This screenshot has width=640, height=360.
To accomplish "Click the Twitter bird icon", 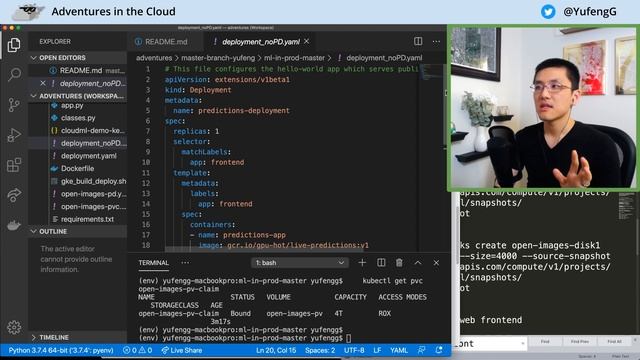I will tap(548, 11).
